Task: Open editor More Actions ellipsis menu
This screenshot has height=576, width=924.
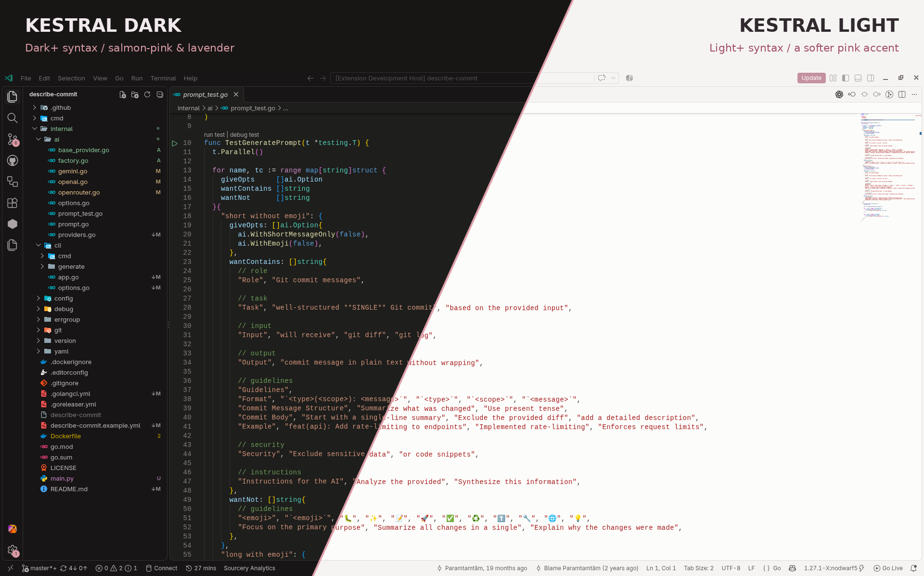Action: 914,94
